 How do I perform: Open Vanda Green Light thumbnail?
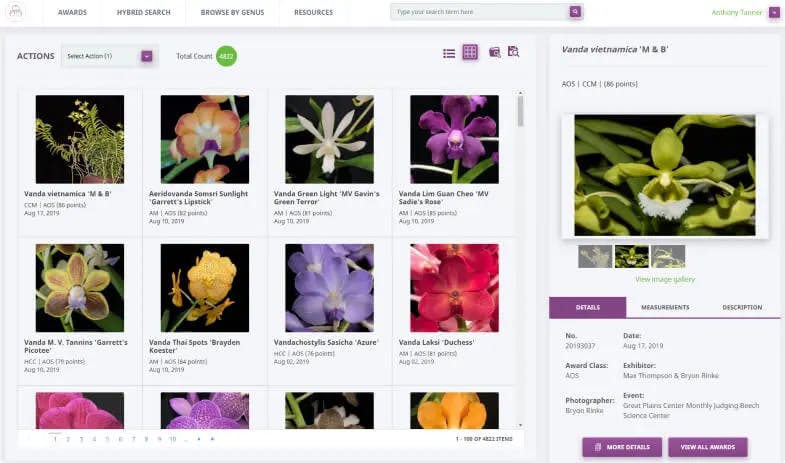tap(329, 139)
